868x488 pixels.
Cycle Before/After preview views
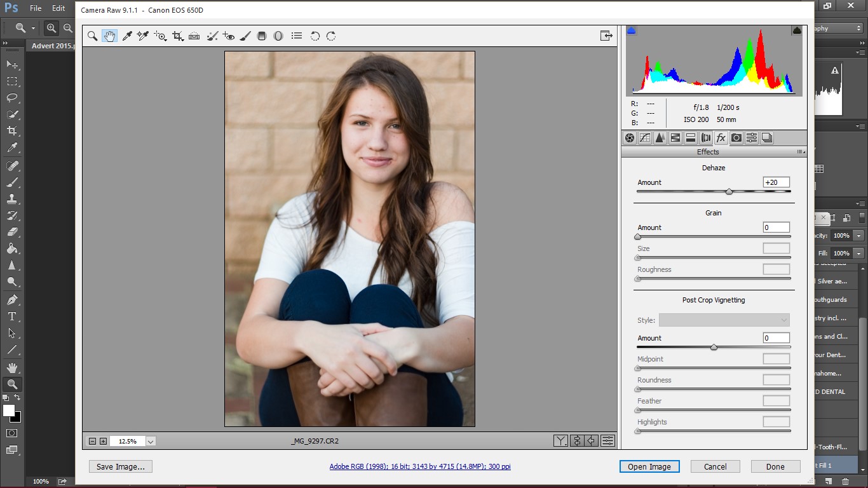(560, 440)
